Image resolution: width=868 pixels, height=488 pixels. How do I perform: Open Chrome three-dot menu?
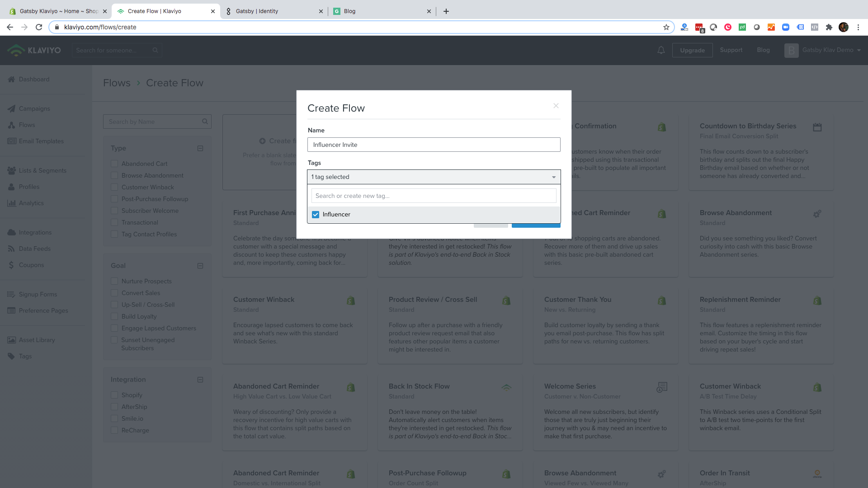coord(858,27)
